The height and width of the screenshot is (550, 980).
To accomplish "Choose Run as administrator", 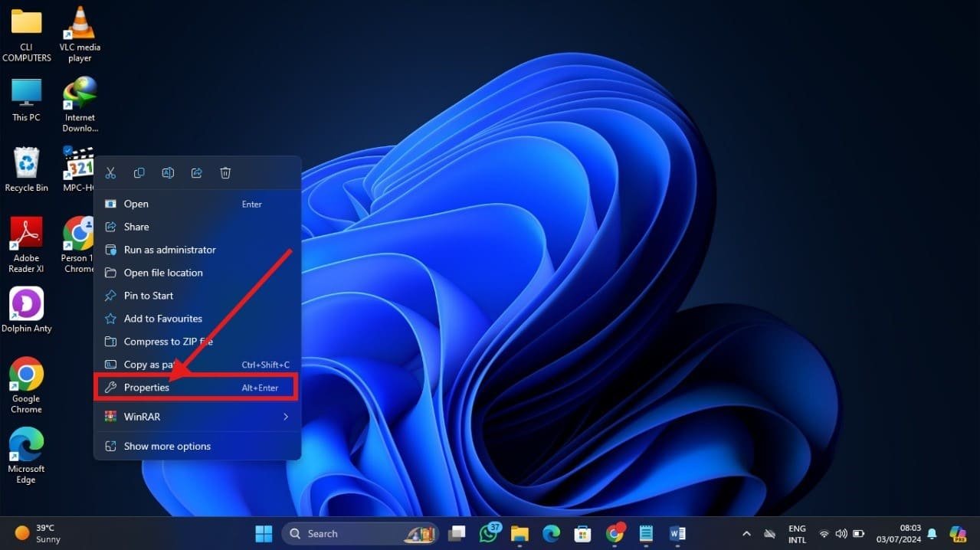I will 170,250.
